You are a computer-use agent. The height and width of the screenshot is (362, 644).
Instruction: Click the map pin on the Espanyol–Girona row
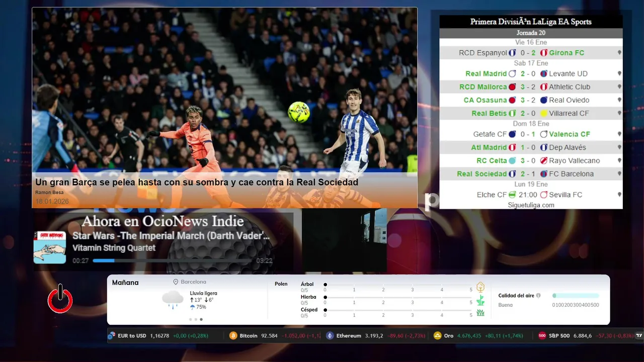[x=619, y=53]
